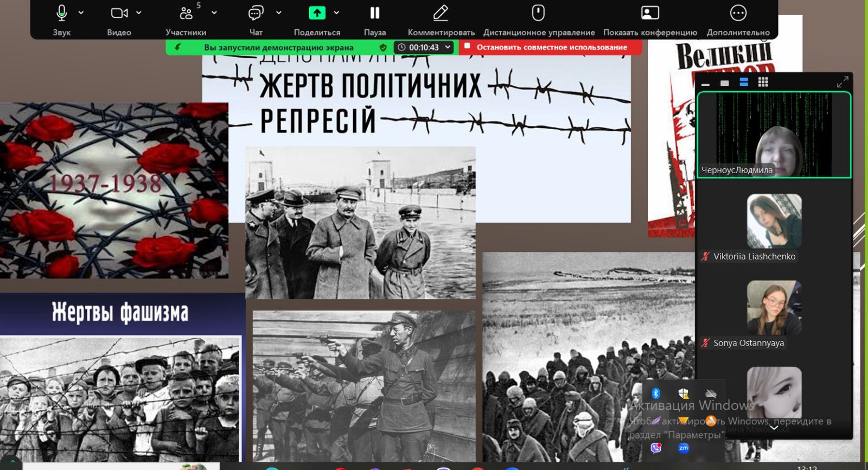This screenshot has height=470, width=868.
Task: Select Viktoriia Liashchenko's video thumbnail
Action: pyautogui.click(x=774, y=221)
